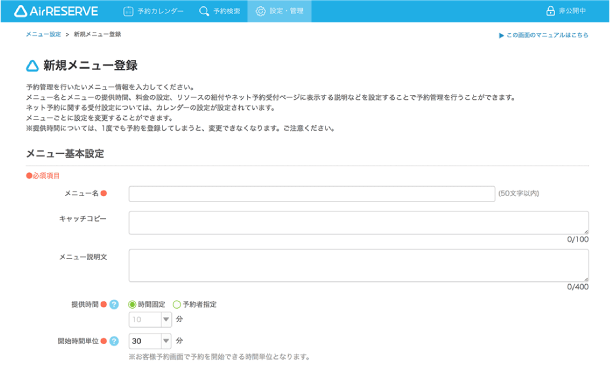Viewport: 610px width, 366px height.
Task: Click the 新規メニュー登録 breadcrumb text
Action: pyautogui.click(x=97, y=34)
